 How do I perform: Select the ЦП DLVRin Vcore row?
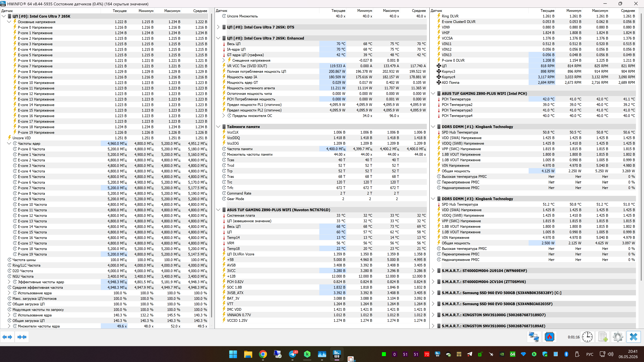point(321,254)
